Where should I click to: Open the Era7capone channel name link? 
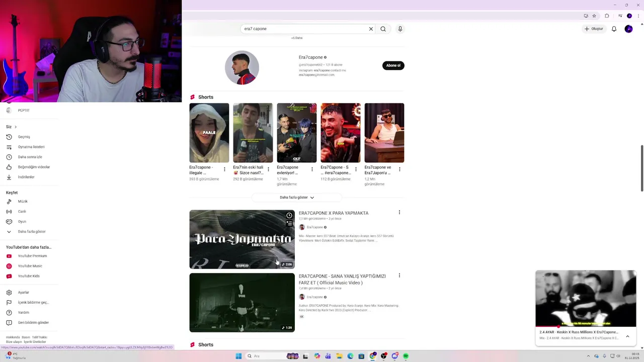point(310,57)
